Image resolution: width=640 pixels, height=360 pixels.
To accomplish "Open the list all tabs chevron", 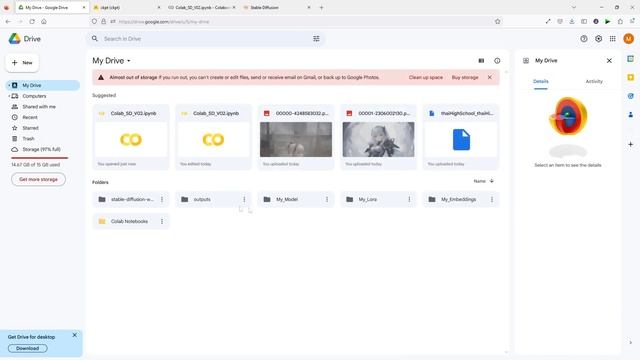I will coord(573,7).
